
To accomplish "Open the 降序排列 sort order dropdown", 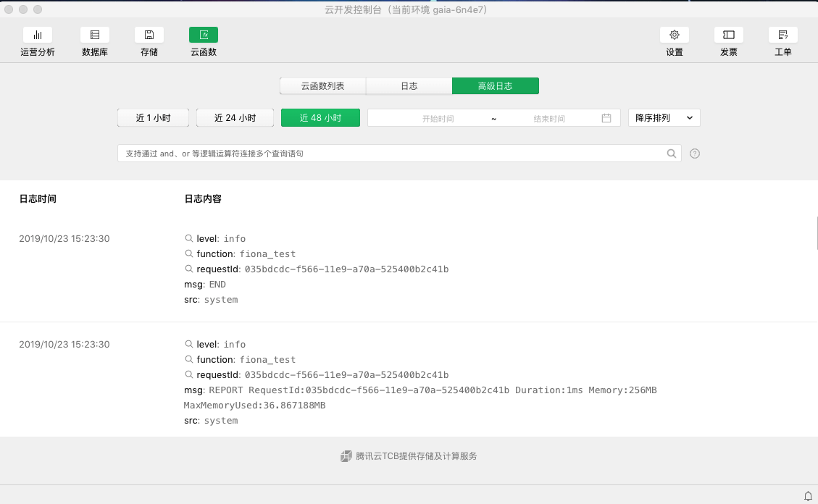I will click(x=663, y=117).
